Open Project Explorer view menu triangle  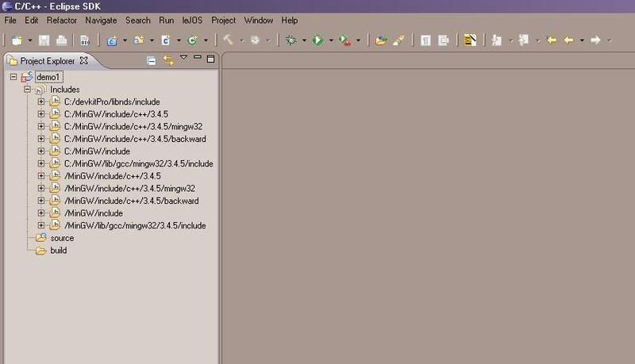coord(183,57)
